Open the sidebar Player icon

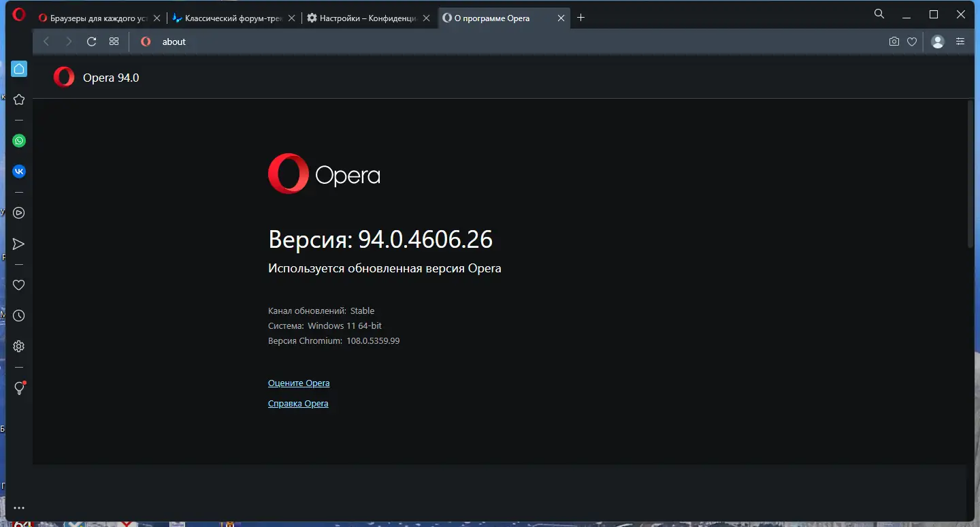[x=19, y=212]
